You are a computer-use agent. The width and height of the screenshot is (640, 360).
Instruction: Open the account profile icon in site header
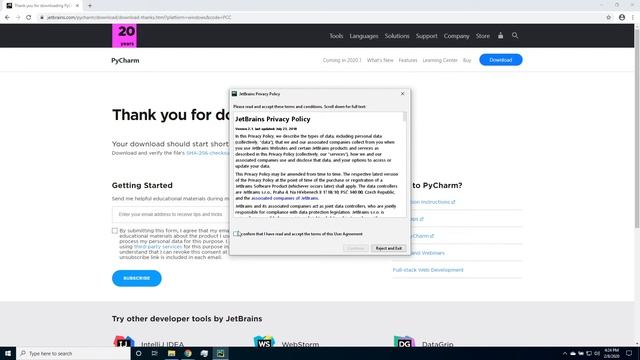pyautogui.click(x=500, y=36)
